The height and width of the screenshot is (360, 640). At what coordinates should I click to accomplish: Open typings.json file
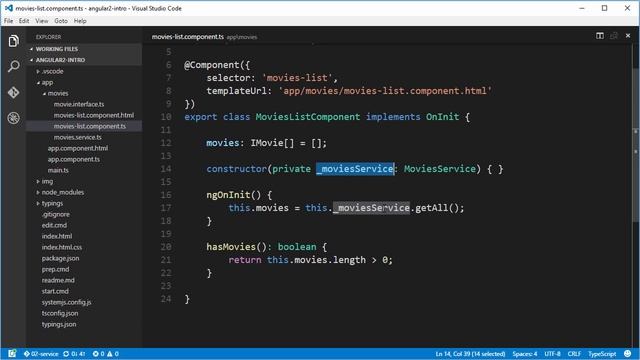click(58, 324)
